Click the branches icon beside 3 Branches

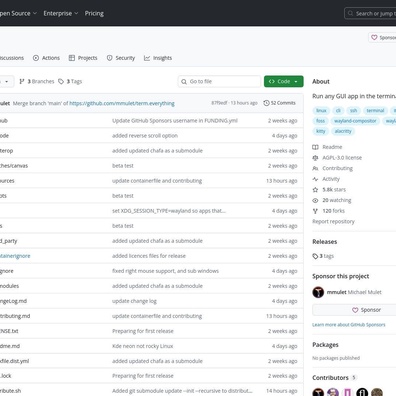(22, 81)
